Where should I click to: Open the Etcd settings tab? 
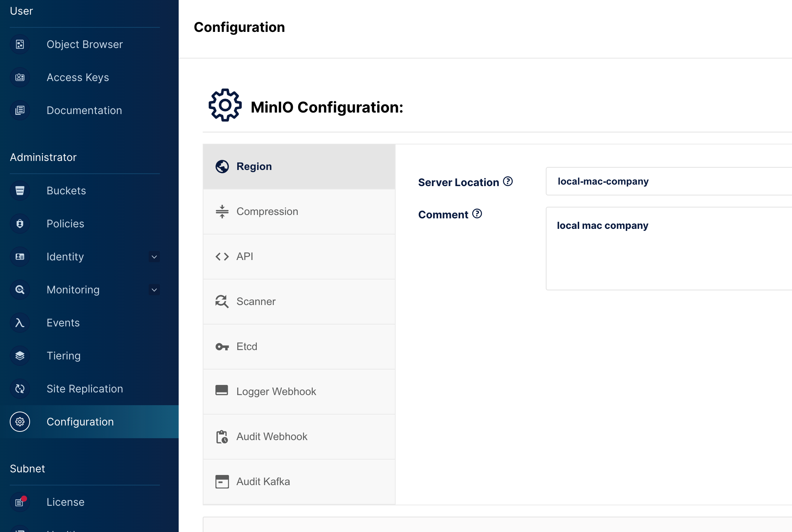coord(299,347)
